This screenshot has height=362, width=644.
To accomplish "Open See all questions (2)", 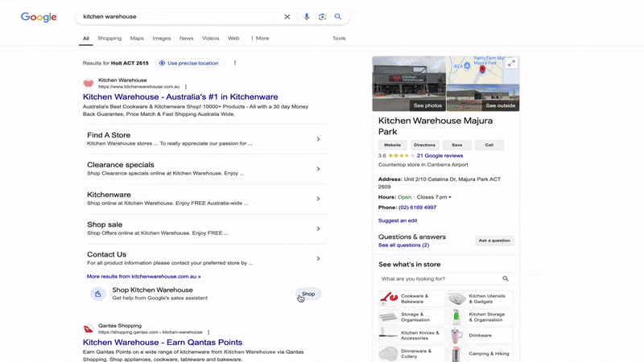I will coord(404,245).
